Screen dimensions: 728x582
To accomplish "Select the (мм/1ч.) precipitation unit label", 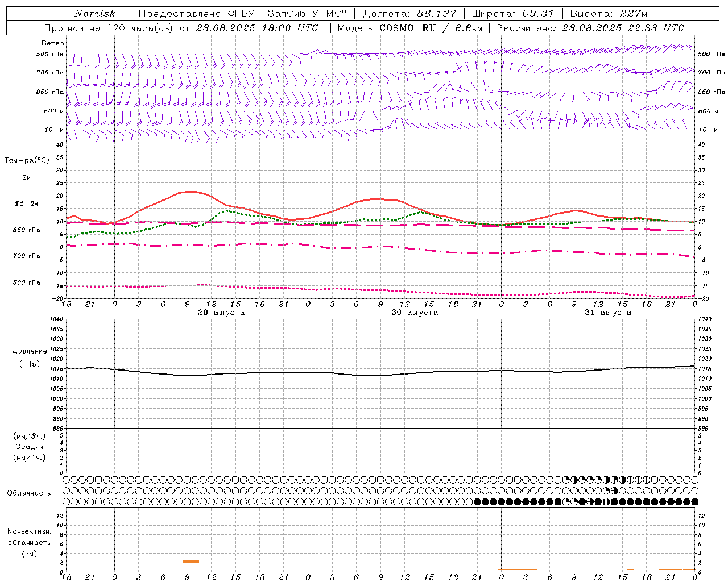I will click(30, 458).
